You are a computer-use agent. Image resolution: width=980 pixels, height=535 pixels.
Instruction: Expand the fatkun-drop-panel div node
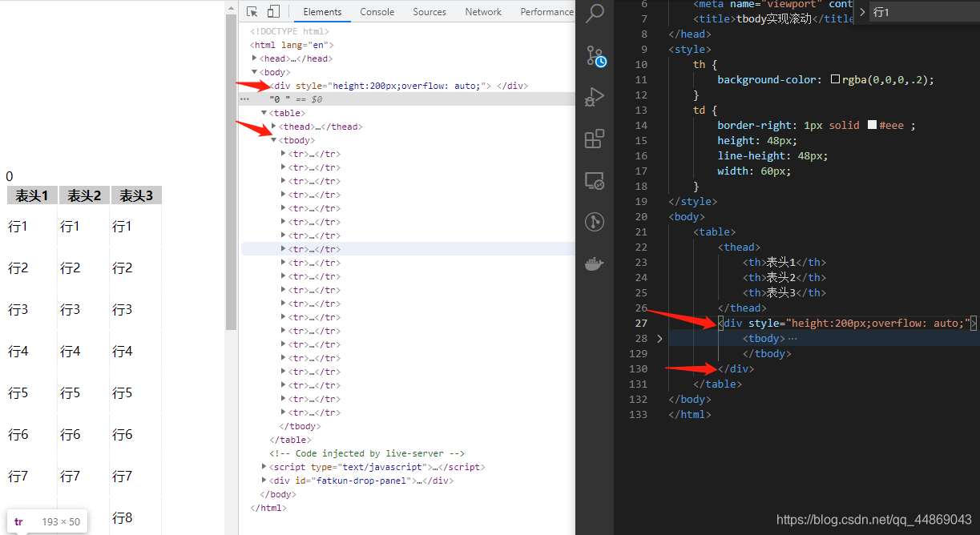[264, 481]
